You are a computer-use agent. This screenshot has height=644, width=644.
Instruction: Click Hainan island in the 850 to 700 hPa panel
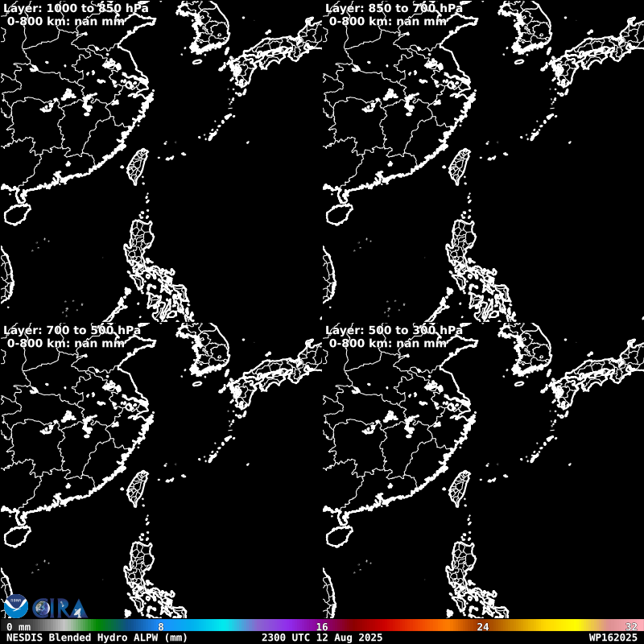click(x=339, y=214)
